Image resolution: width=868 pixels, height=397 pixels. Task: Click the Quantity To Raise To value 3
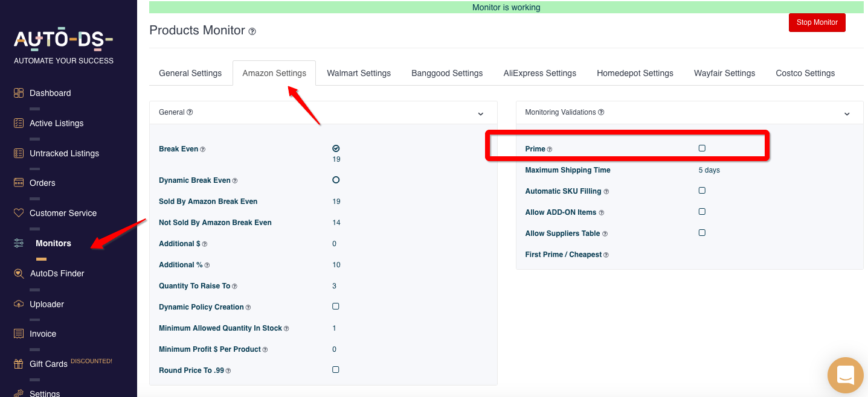pos(335,286)
